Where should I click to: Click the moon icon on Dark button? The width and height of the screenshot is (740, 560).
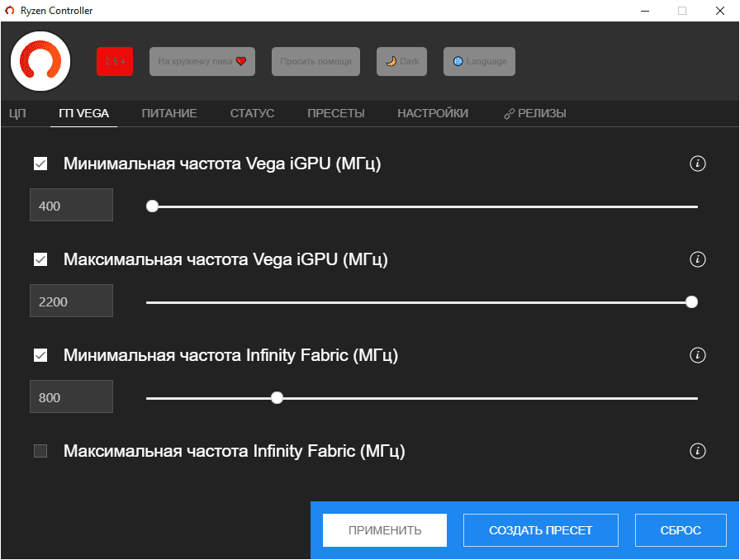391,61
